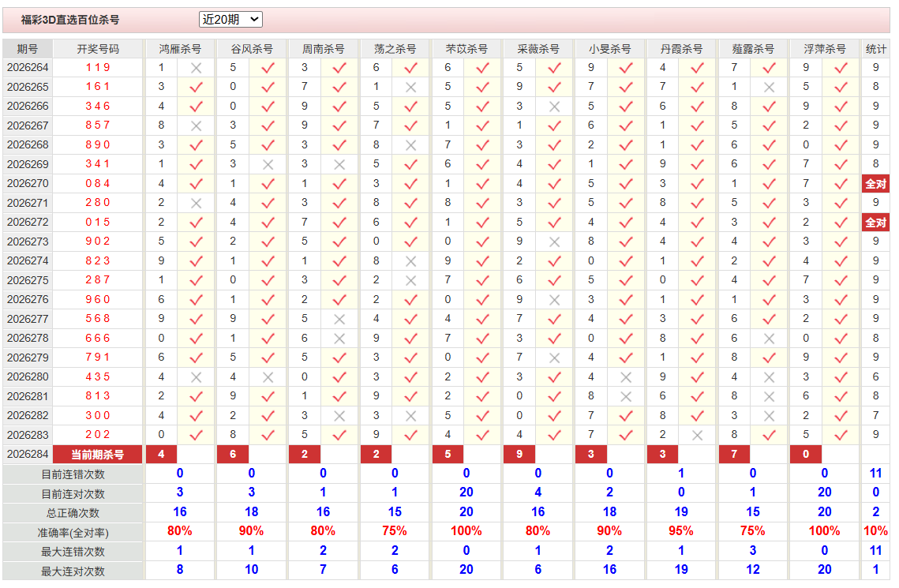Screen dimensions: 899x588
Task: Click the 开奖号码 column header
Action: [98, 49]
